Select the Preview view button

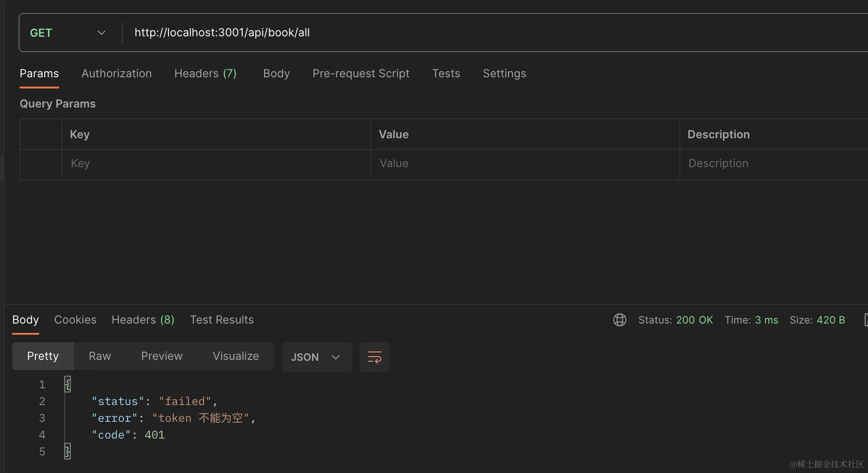pyautogui.click(x=162, y=356)
